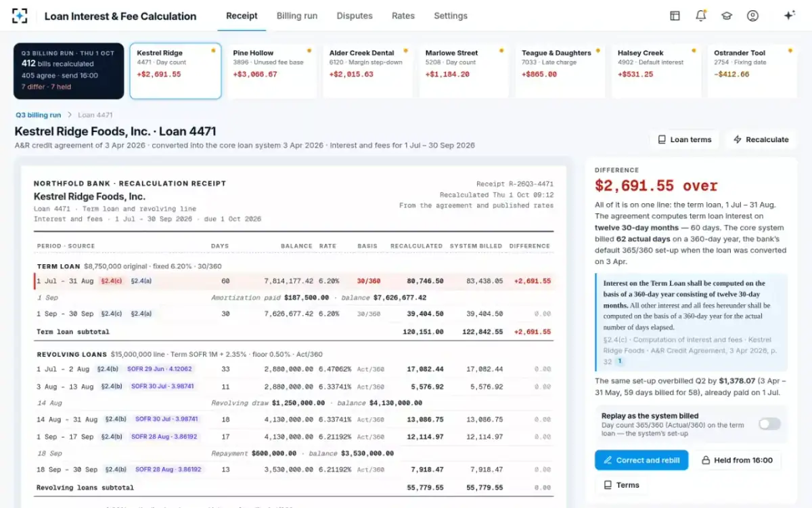Open §2.4(a) chip in 1 Sep – 30 Sep row
Image resolution: width=812 pixels, height=508 pixels.
[x=141, y=314]
